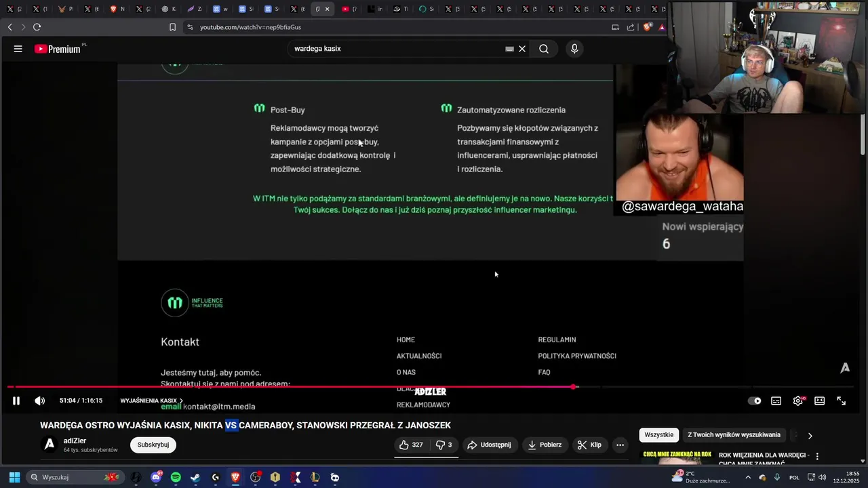This screenshot has height=488, width=868.
Task: Show next filter chips with arrow
Action: pos(810,435)
